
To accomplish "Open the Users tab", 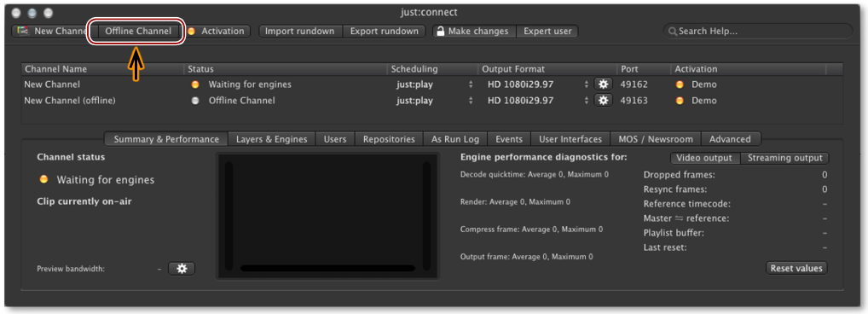I will [335, 140].
